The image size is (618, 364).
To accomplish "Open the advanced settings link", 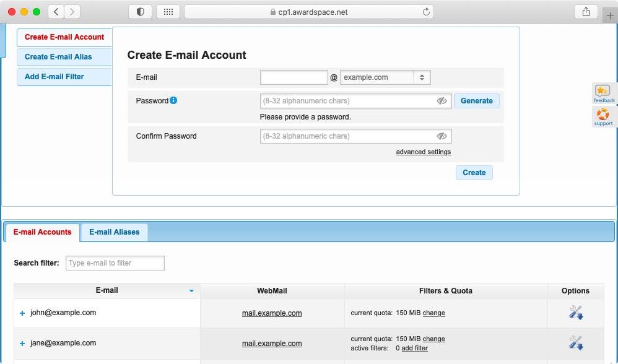I will tap(423, 152).
